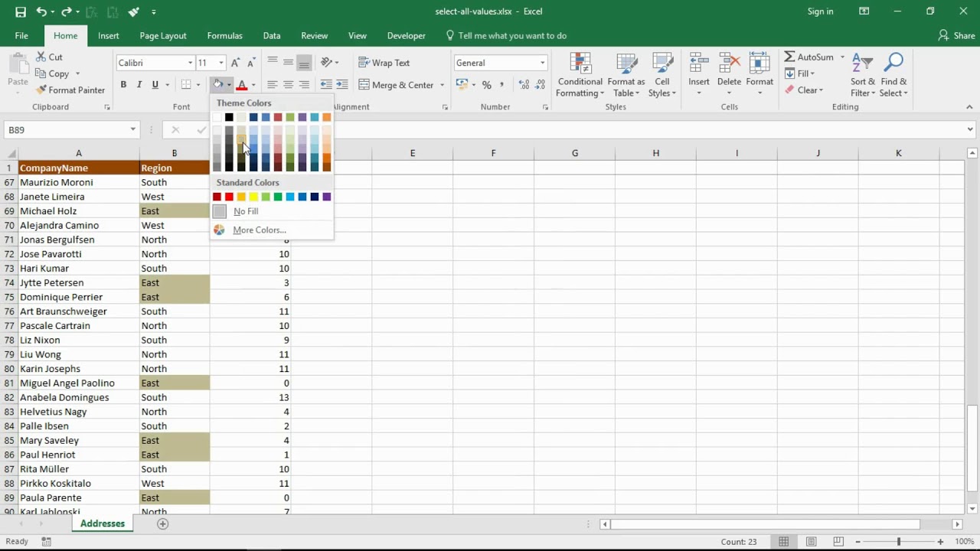Switch to the Data tab
The height and width of the screenshot is (551, 980).
pyautogui.click(x=272, y=35)
